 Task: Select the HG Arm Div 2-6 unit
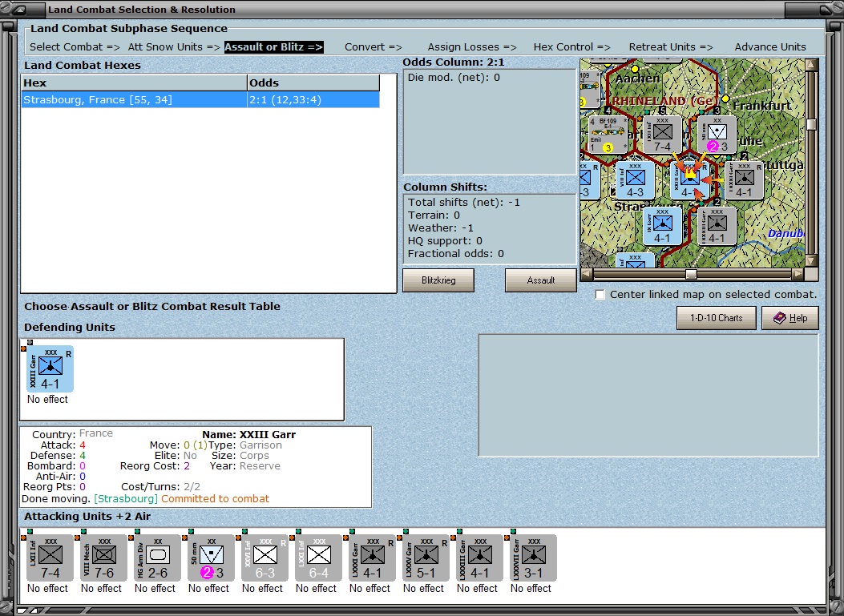pos(157,558)
